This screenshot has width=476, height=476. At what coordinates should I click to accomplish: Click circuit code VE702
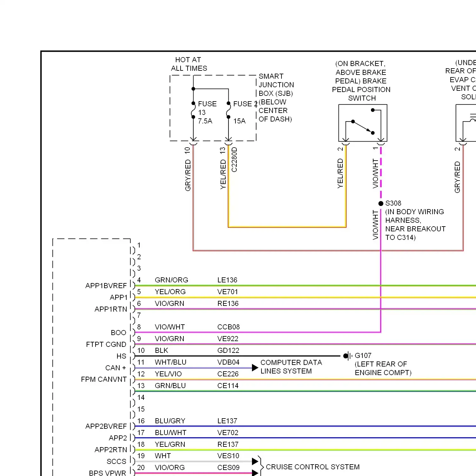[x=228, y=433]
